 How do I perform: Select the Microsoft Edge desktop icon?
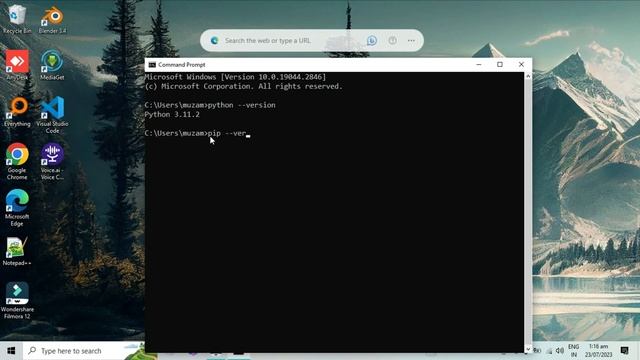tap(17, 208)
